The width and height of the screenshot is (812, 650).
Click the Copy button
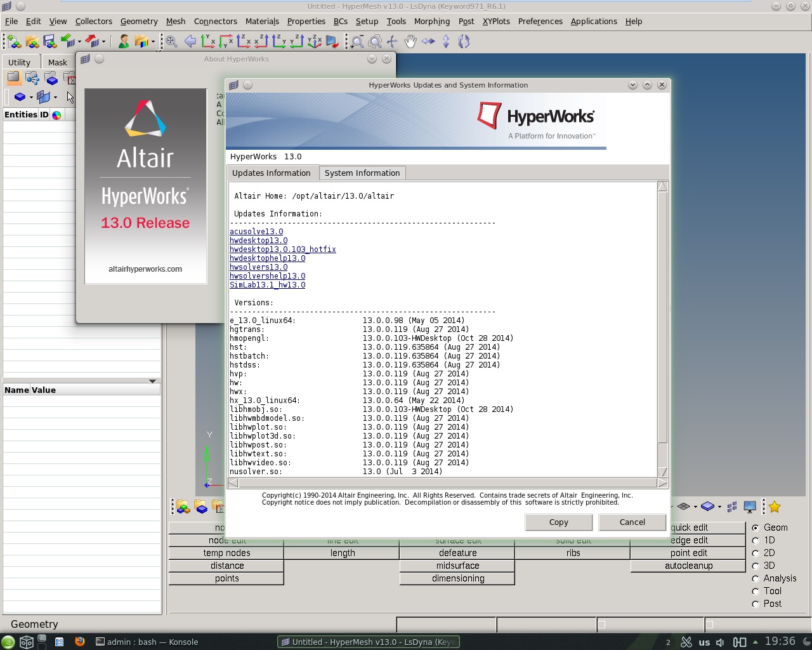(558, 522)
